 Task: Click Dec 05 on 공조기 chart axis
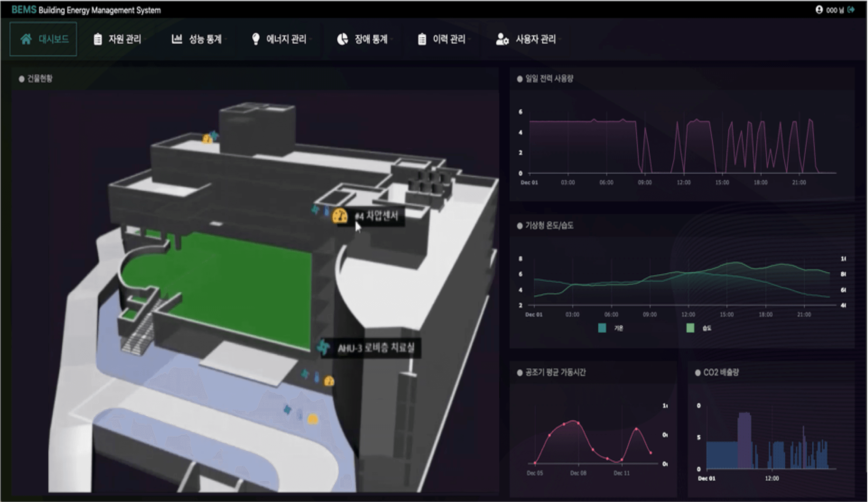point(535,473)
